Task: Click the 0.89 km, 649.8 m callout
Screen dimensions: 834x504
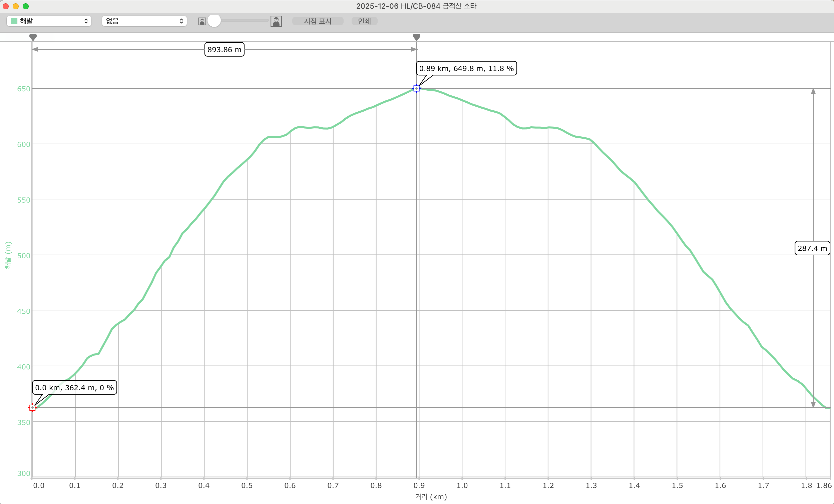Action: pos(466,68)
